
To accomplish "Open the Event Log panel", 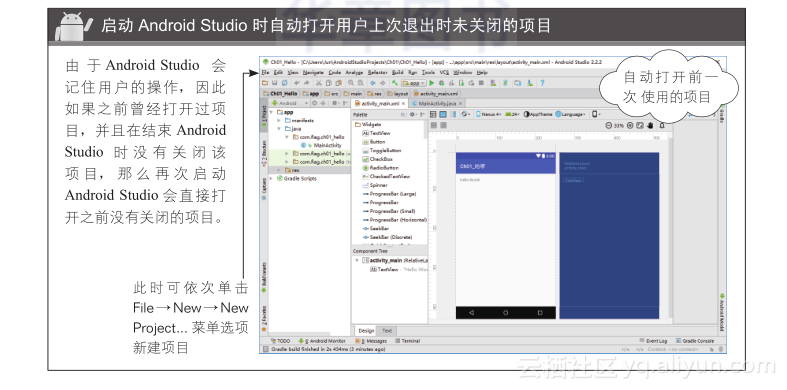I will 653,341.
